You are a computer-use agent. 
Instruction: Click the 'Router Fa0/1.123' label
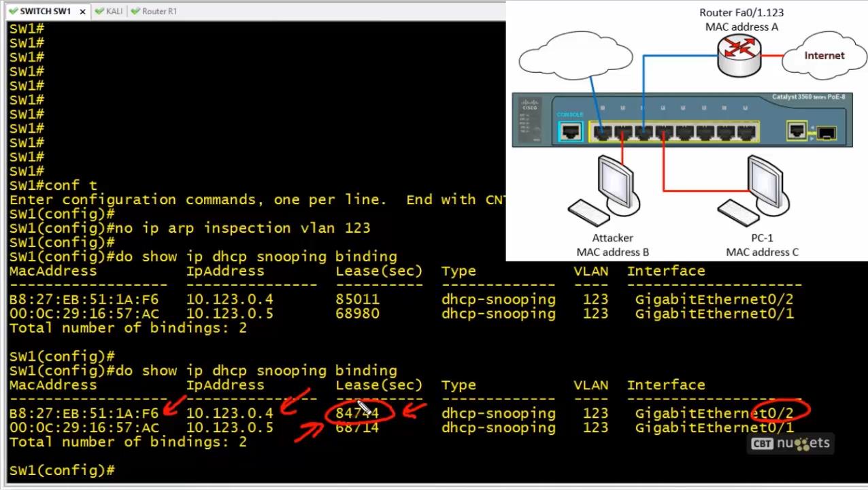pyautogui.click(x=741, y=12)
